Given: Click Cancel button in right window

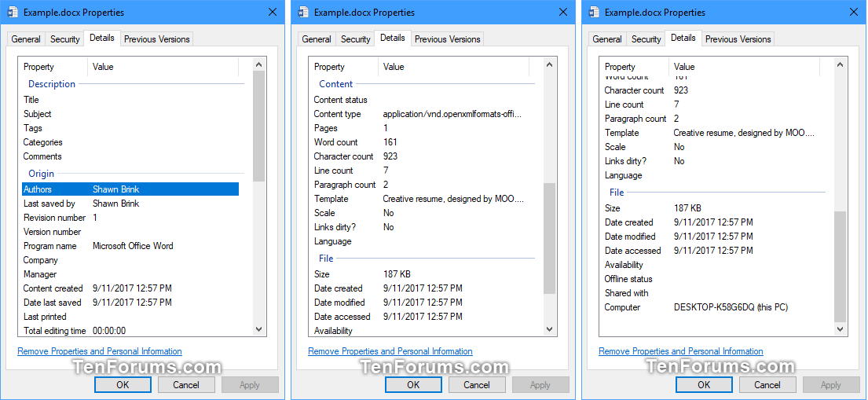Looking at the screenshot, I should click(767, 384).
